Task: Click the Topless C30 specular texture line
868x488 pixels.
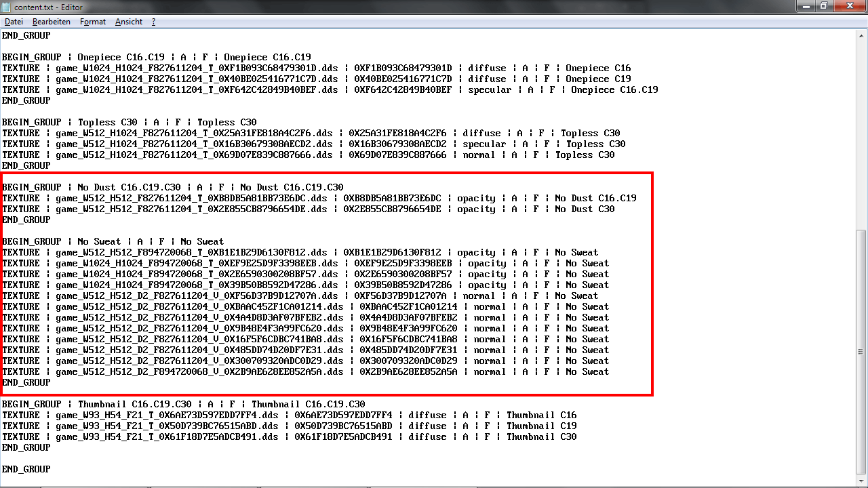Action: pos(313,144)
